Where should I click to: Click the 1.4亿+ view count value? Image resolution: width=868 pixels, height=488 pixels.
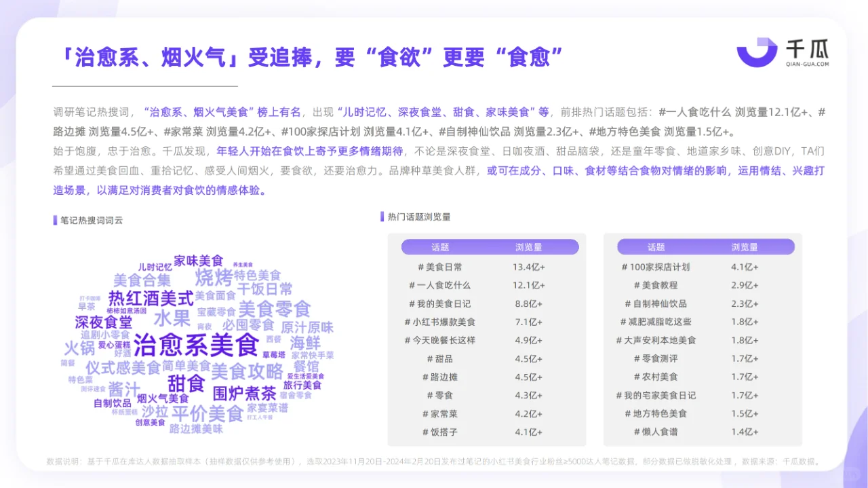pos(745,432)
